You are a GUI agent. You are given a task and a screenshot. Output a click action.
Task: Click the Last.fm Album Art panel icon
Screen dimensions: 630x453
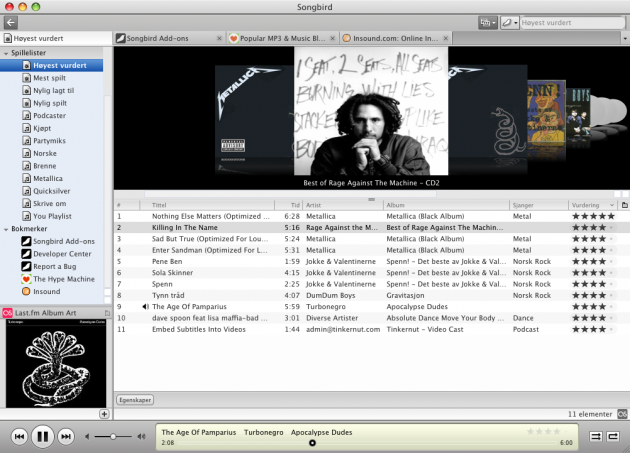pyautogui.click(x=8, y=313)
